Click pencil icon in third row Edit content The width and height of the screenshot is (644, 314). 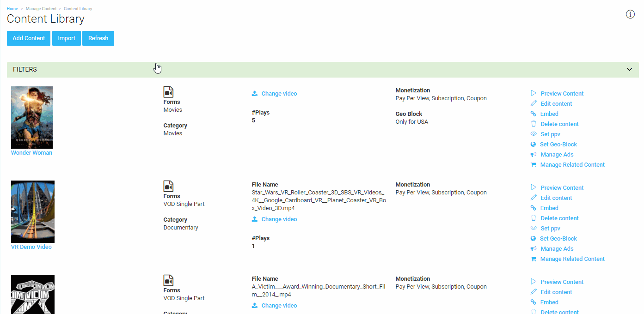(x=534, y=292)
